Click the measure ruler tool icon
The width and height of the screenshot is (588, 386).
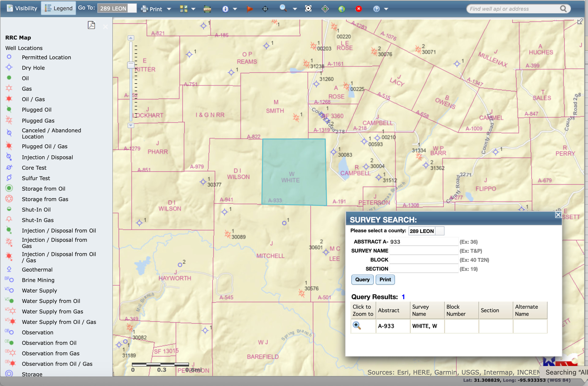[207, 9]
